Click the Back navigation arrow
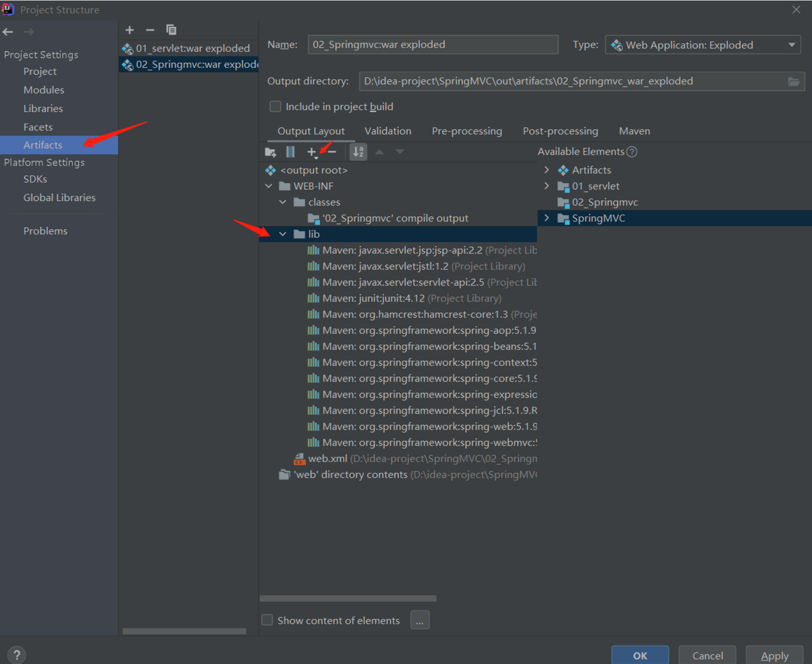 8,32
